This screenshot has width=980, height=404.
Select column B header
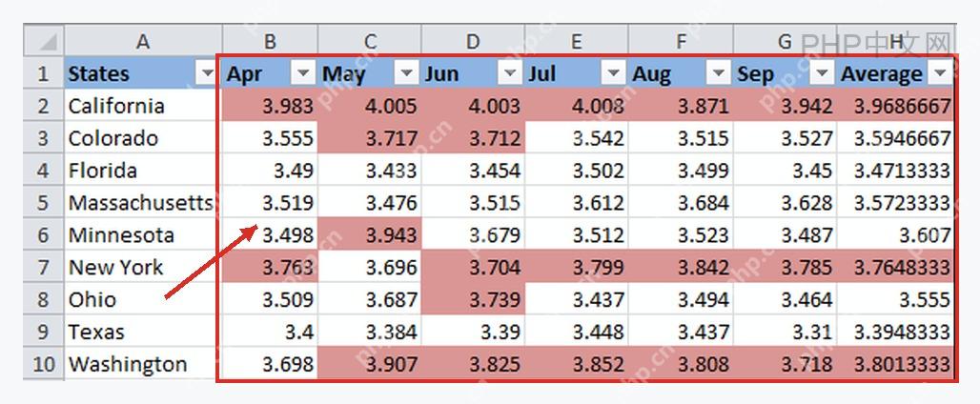(x=270, y=41)
